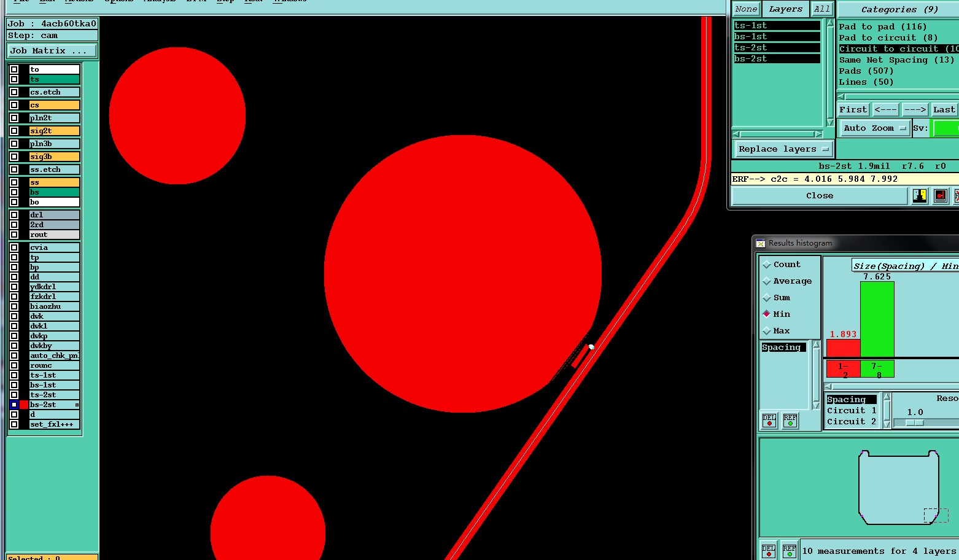Click the auto_chk_pnl layer row
Screen dimensions: 959x560
pyautogui.click(x=55, y=356)
